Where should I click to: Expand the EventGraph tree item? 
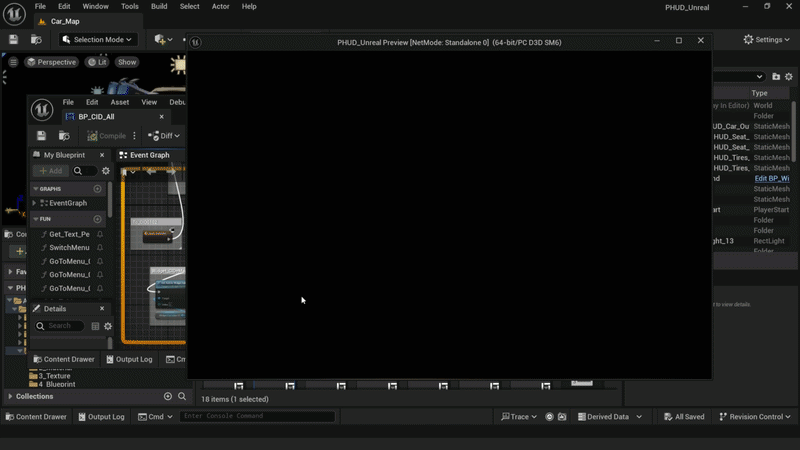[x=35, y=203]
